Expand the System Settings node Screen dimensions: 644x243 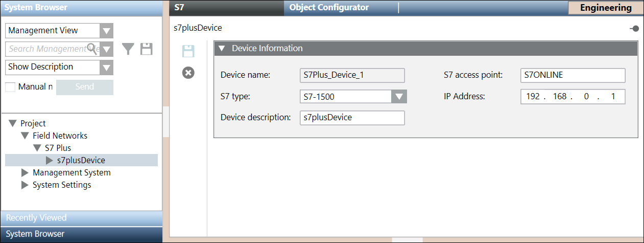pyautogui.click(x=25, y=185)
